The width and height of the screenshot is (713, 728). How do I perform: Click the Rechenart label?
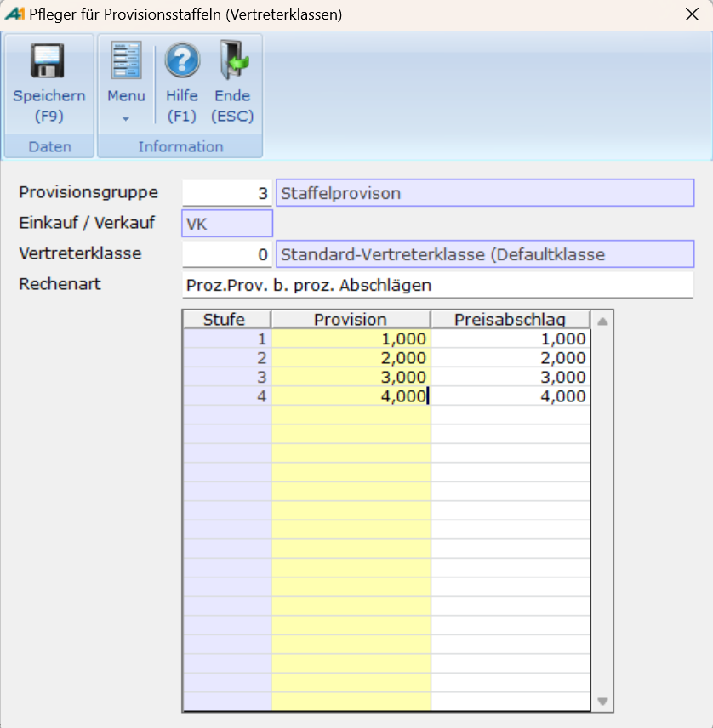point(60,284)
